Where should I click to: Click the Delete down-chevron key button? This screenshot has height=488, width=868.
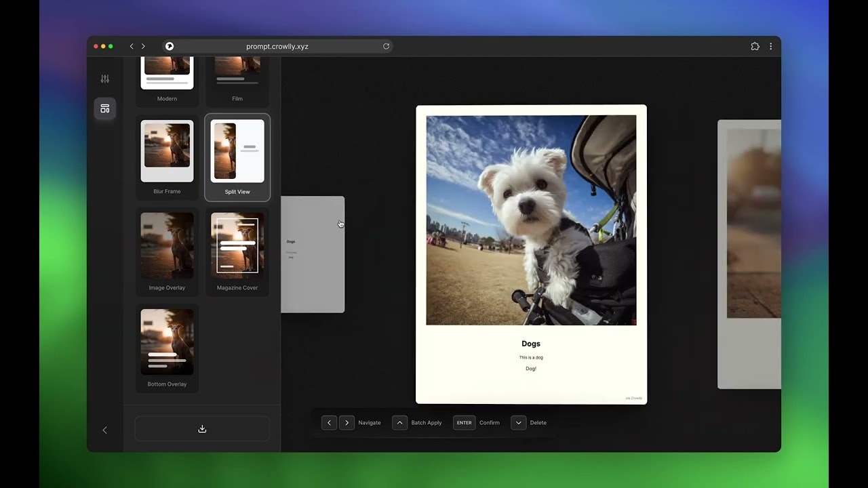[x=518, y=422]
